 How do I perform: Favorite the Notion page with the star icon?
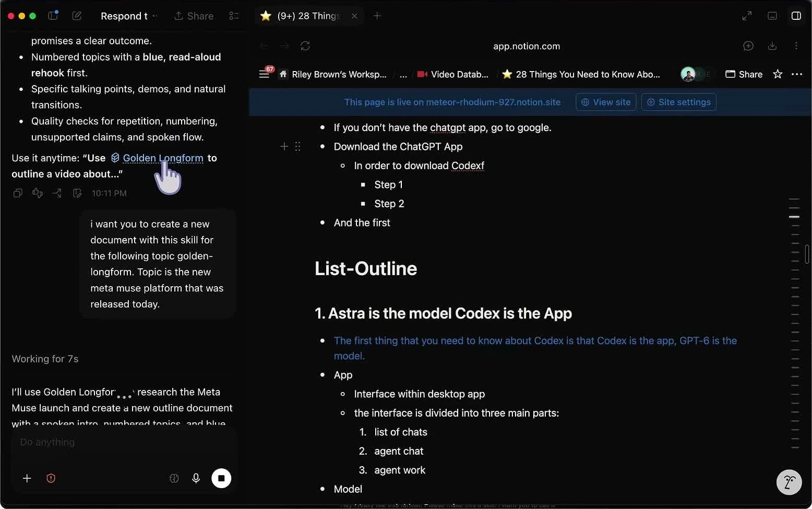778,74
